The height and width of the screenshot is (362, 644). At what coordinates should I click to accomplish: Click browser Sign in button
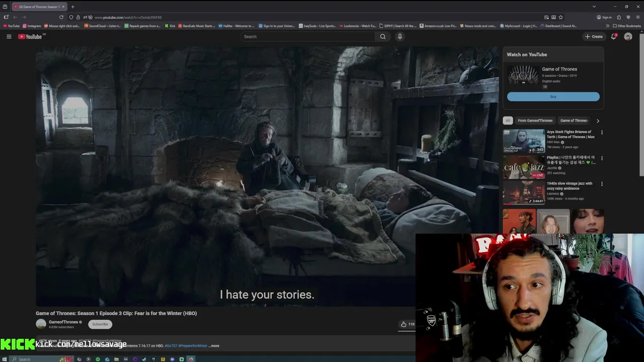(x=604, y=17)
